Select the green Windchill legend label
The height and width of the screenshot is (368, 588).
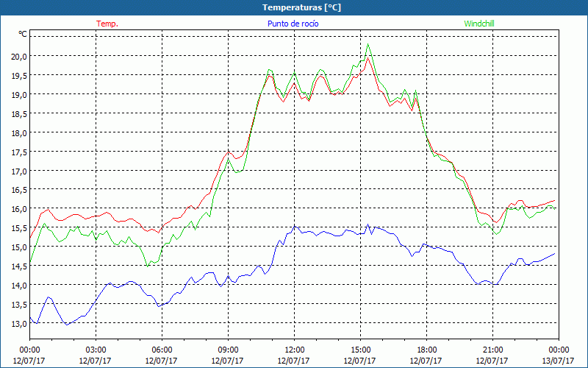tap(479, 24)
